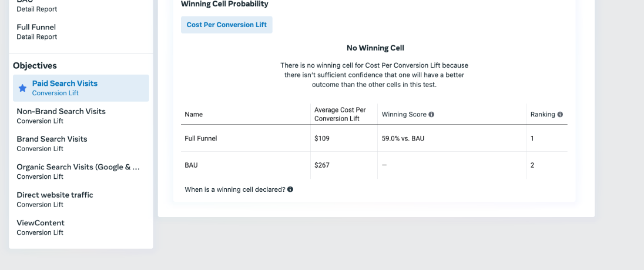Screen dimensions: 644x270
Task: Click the Full Funnel table row name
Action: pyautogui.click(x=201, y=138)
